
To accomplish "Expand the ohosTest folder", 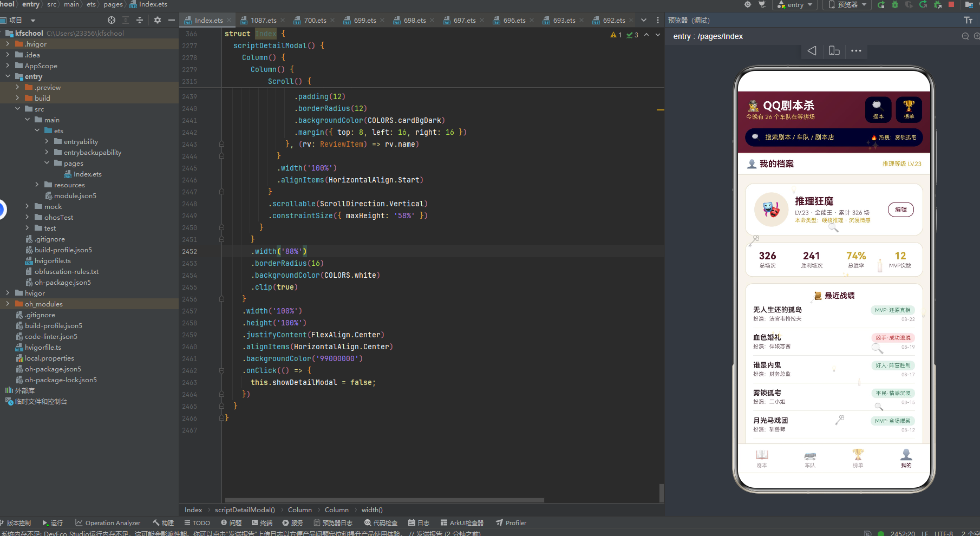I will point(27,217).
